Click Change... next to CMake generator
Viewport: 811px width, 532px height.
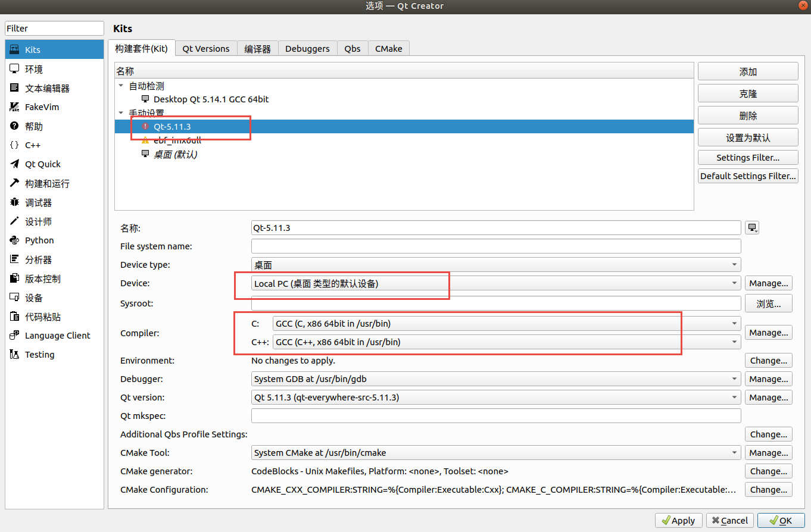(x=769, y=471)
